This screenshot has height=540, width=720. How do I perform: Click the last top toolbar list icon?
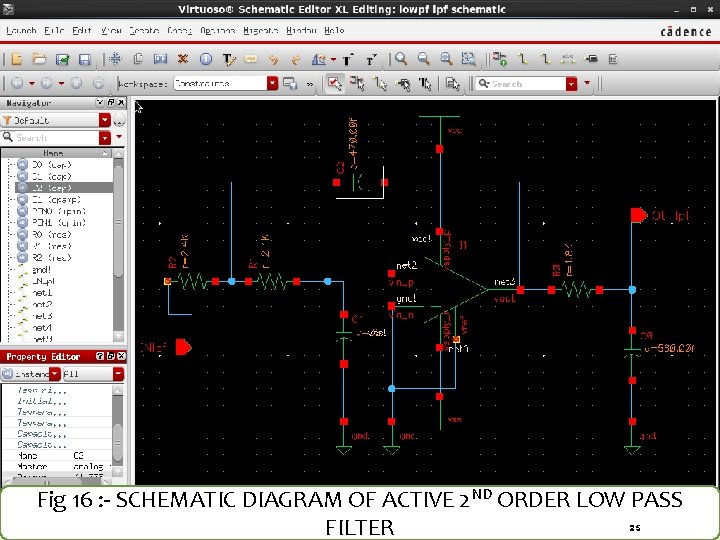coord(613,59)
